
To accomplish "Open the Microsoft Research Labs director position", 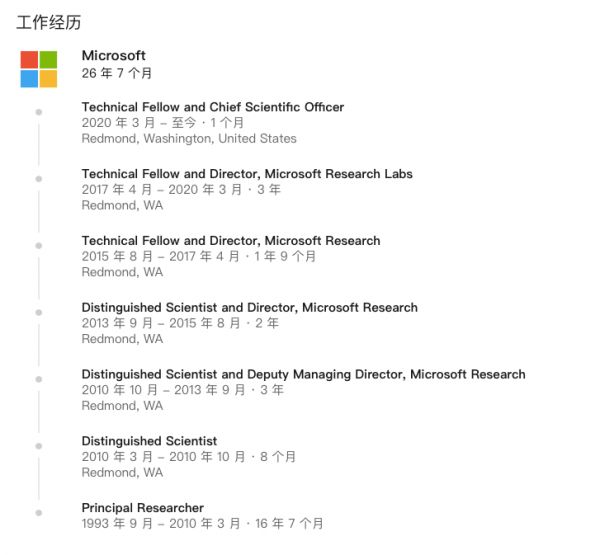I will coord(246,174).
